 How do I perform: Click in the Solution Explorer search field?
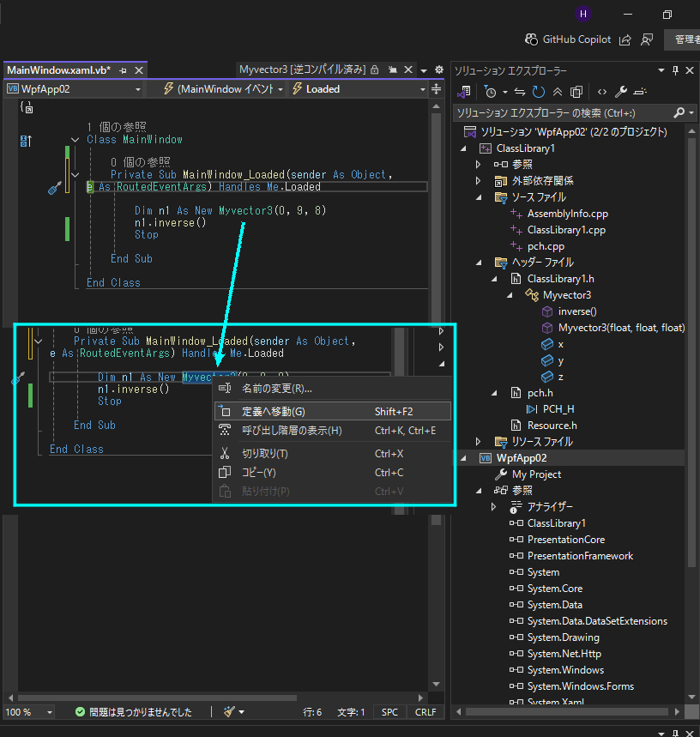coord(564,112)
